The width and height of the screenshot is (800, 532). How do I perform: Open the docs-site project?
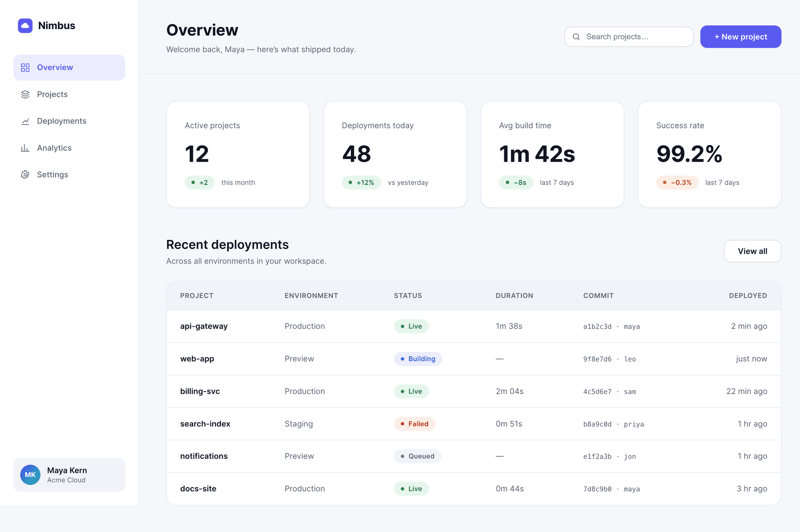(x=198, y=489)
